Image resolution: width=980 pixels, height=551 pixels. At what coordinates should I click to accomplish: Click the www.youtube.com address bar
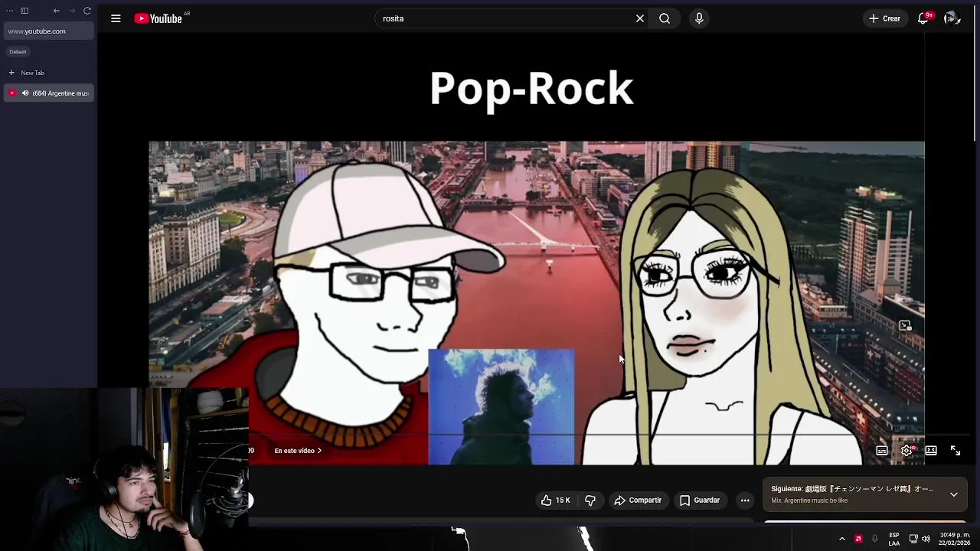49,31
